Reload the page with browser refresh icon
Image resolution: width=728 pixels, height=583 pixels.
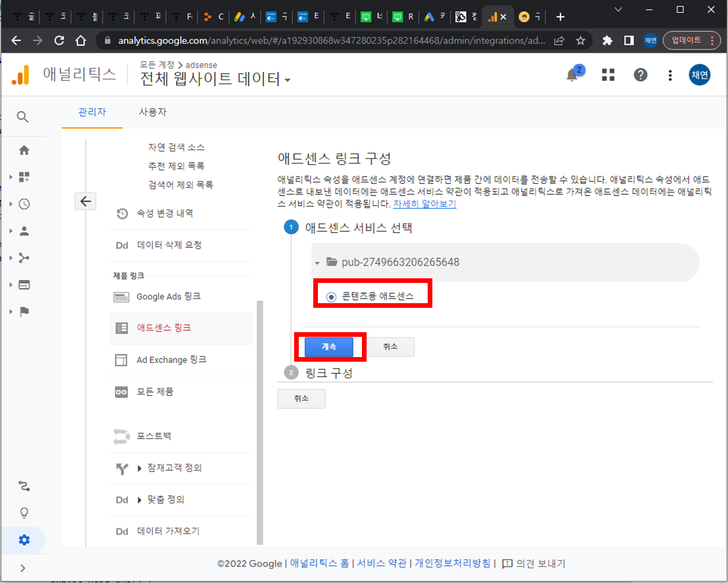[x=59, y=40]
